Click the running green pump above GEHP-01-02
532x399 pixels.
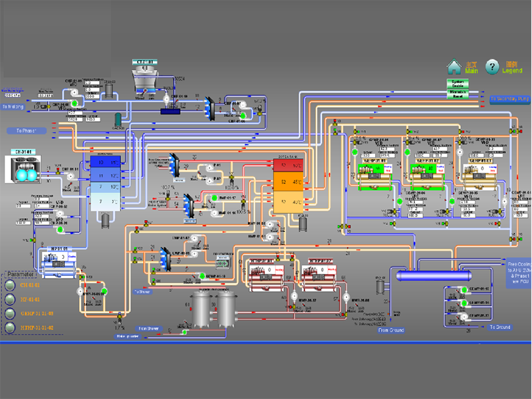(408, 152)
